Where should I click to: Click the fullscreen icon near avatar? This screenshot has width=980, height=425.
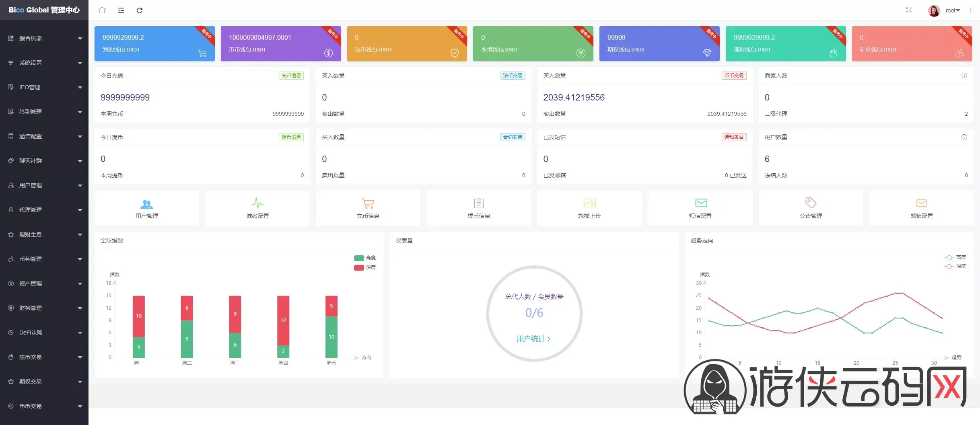coord(908,10)
